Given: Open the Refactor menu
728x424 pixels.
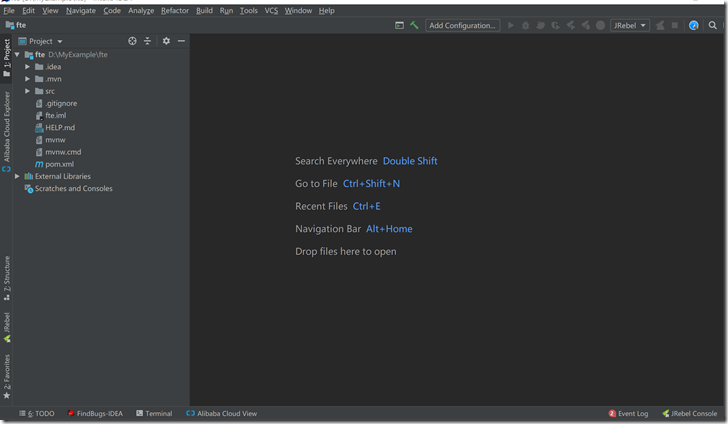Looking at the screenshot, I should coord(174,10).
